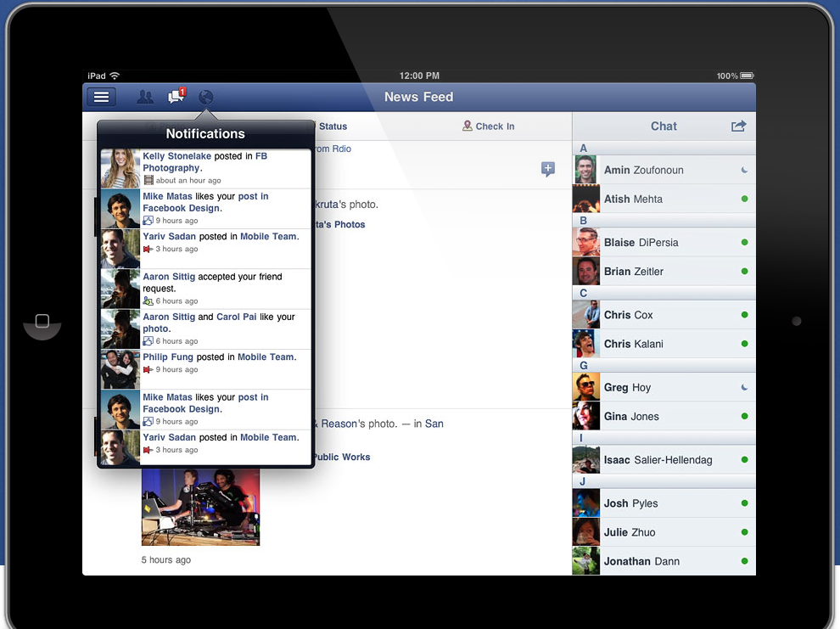Screen dimensions: 840x629
Task: Tap the '5 hours ago' timestamp
Action: tap(166, 560)
